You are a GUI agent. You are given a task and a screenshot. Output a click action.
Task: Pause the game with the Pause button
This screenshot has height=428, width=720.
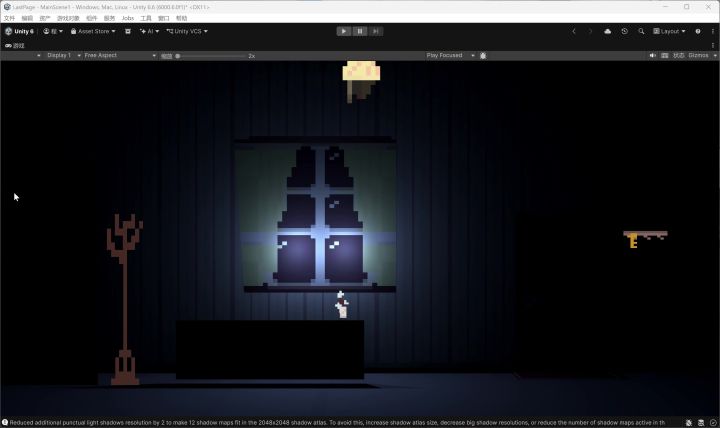pyautogui.click(x=360, y=31)
